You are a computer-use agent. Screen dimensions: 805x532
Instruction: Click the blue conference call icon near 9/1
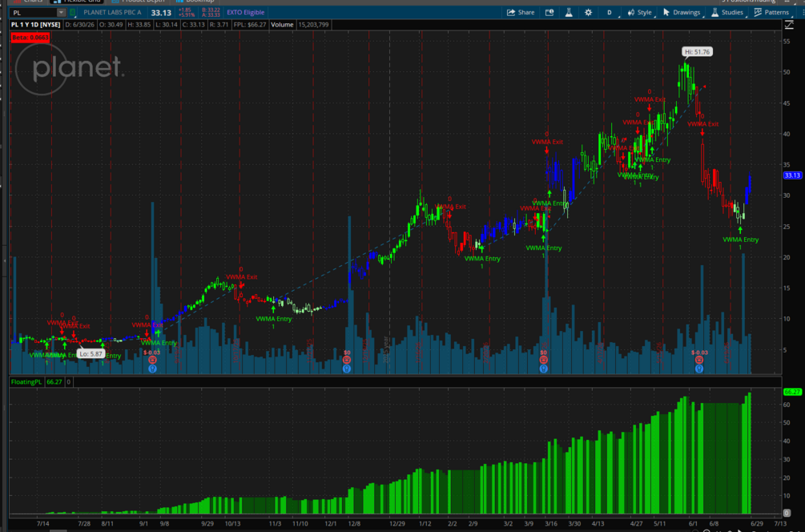click(152, 369)
